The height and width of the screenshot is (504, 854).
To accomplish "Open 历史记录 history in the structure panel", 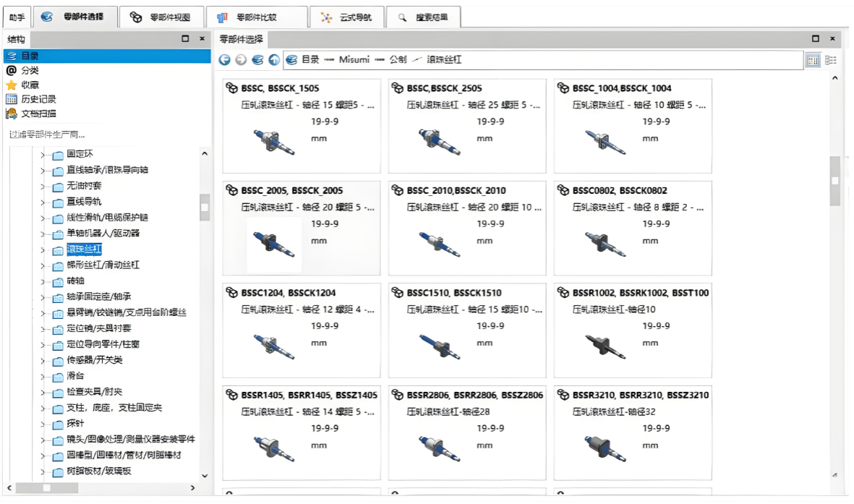I will coord(38,99).
